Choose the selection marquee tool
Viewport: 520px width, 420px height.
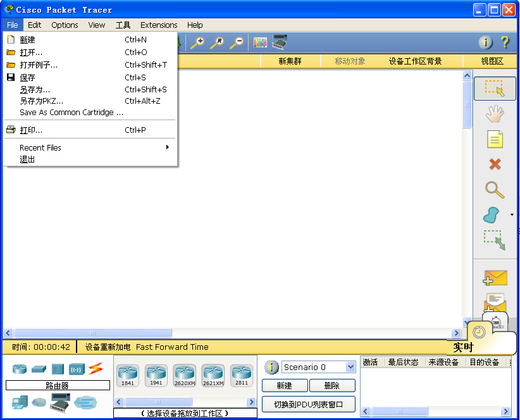(x=495, y=89)
